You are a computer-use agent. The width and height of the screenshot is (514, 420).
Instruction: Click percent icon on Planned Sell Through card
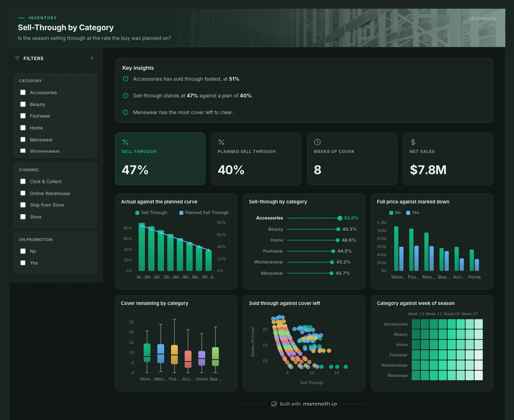point(221,142)
